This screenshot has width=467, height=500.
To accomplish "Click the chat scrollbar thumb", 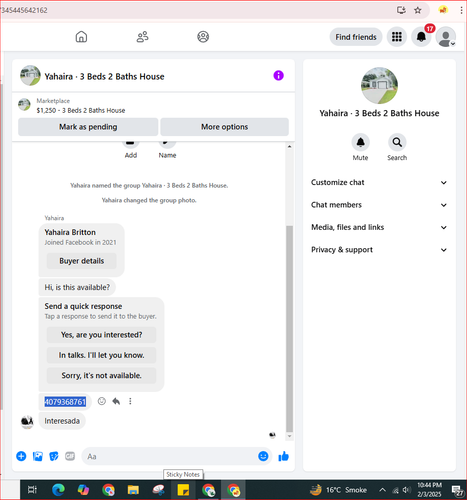I will 289,329.
